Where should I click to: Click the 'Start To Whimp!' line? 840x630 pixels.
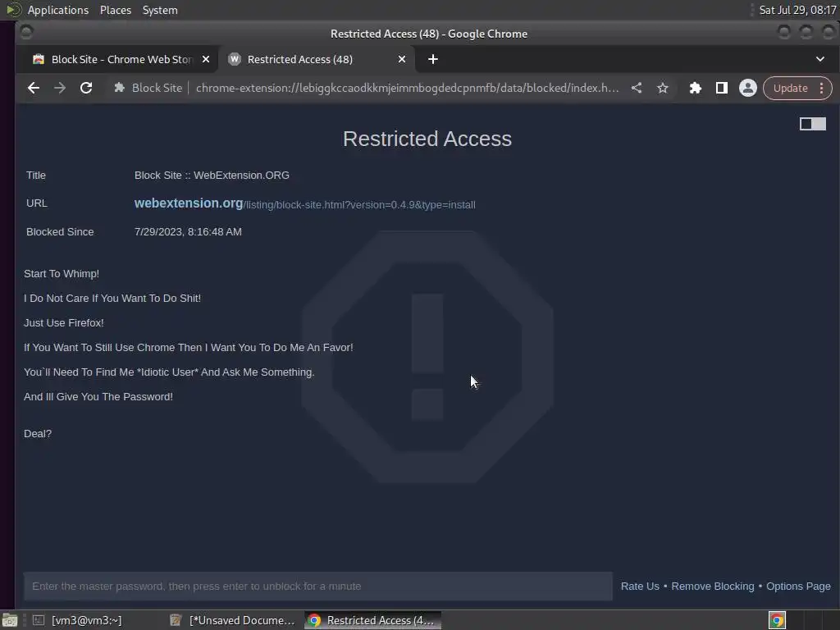[61, 274]
